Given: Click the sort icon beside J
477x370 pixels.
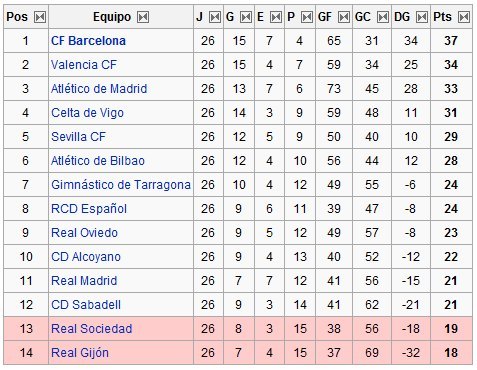Looking at the screenshot, I should tap(215, 17).
